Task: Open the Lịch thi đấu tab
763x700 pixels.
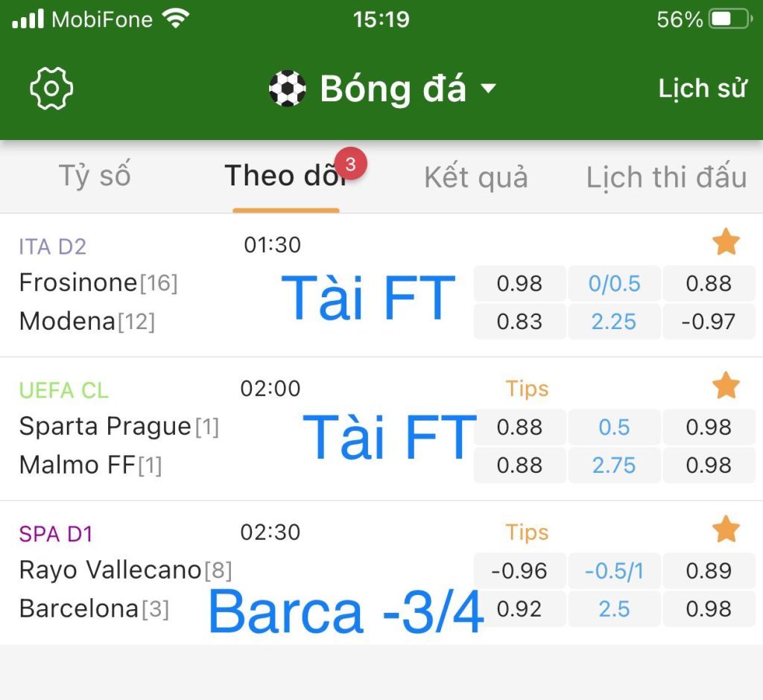Action: pyautogui.click(x=666, y=176)
